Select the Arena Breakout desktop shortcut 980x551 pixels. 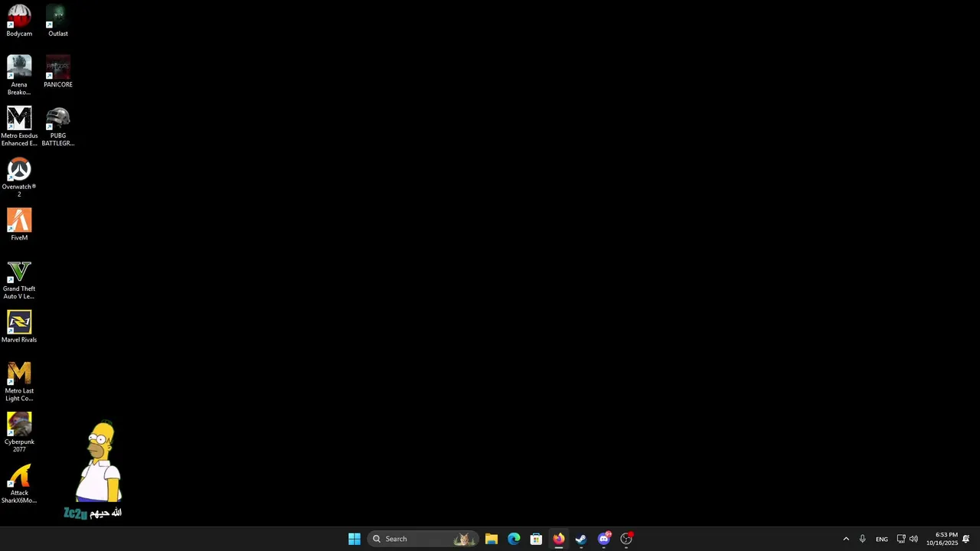click(x=19, y=75)
